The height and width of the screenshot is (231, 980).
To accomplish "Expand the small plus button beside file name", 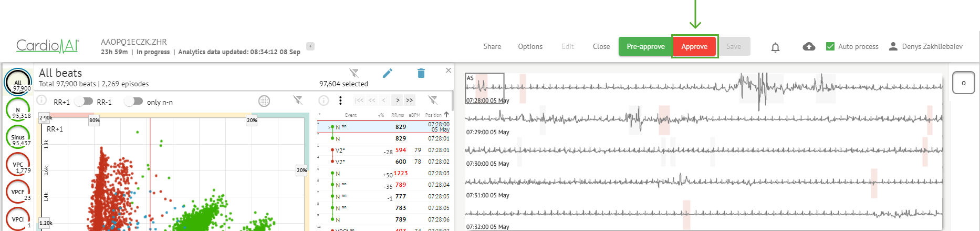I will point(310,46).
